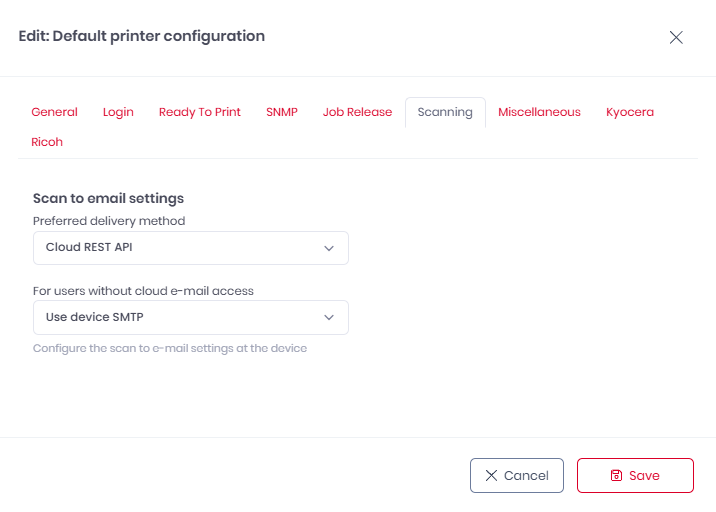Open the Job Release tab
This screenshot has height=512, width=716.
(357, 112)
